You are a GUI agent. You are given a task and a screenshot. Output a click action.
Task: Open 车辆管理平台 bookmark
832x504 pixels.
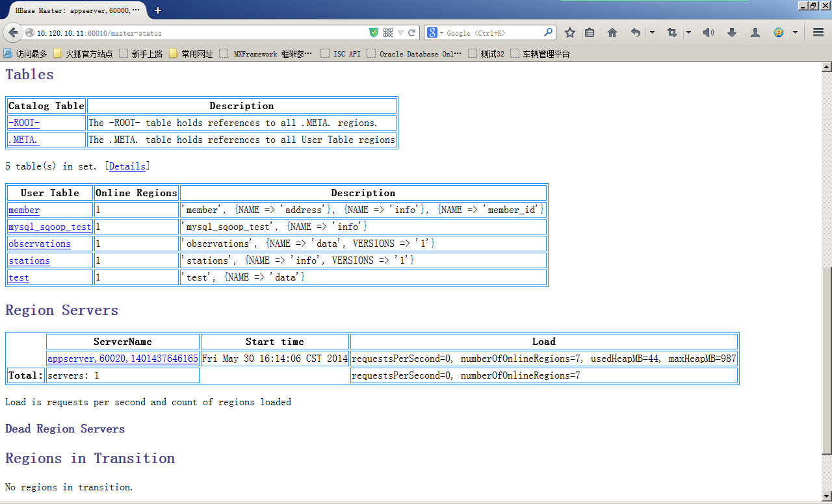tap(541, 54)
